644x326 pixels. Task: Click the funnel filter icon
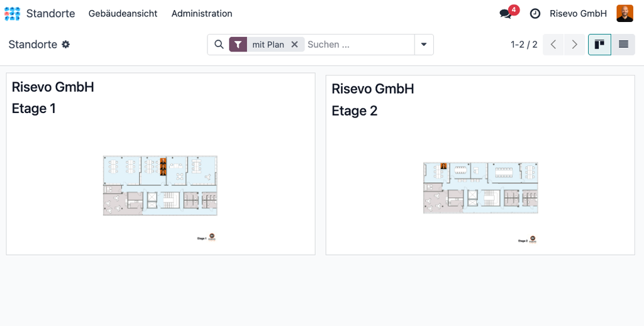point(238,45)
